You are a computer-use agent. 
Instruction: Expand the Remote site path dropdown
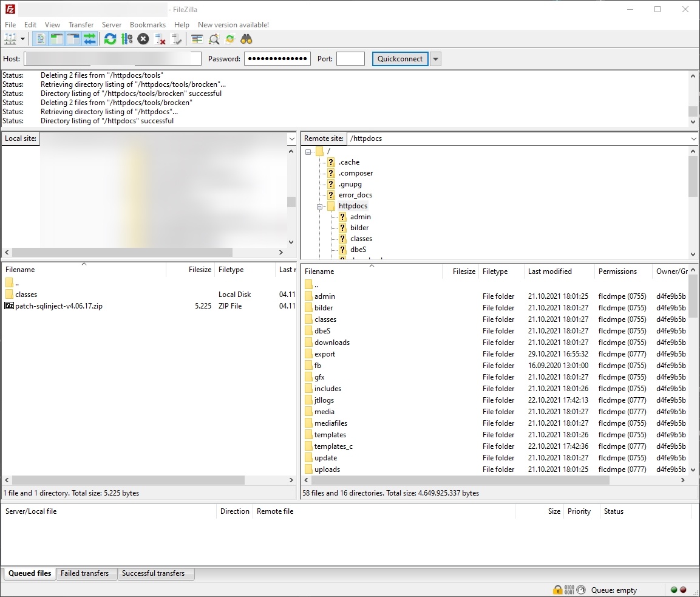pos(693,139)
